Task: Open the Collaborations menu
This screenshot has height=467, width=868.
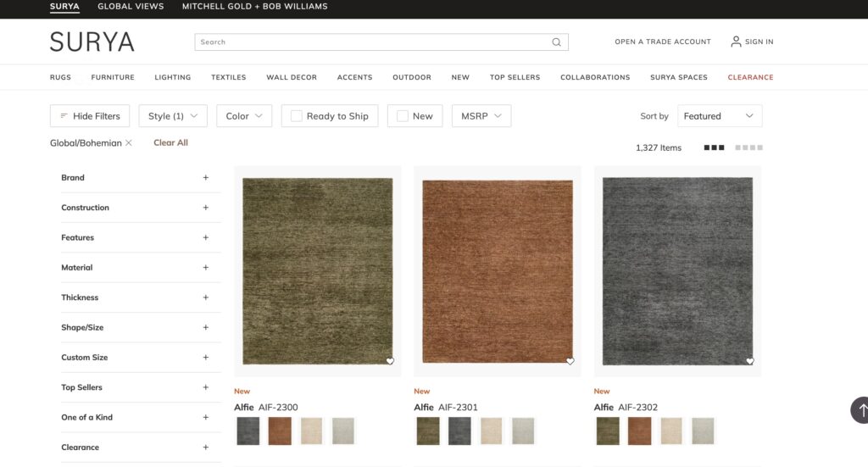Action: (595, 77)
